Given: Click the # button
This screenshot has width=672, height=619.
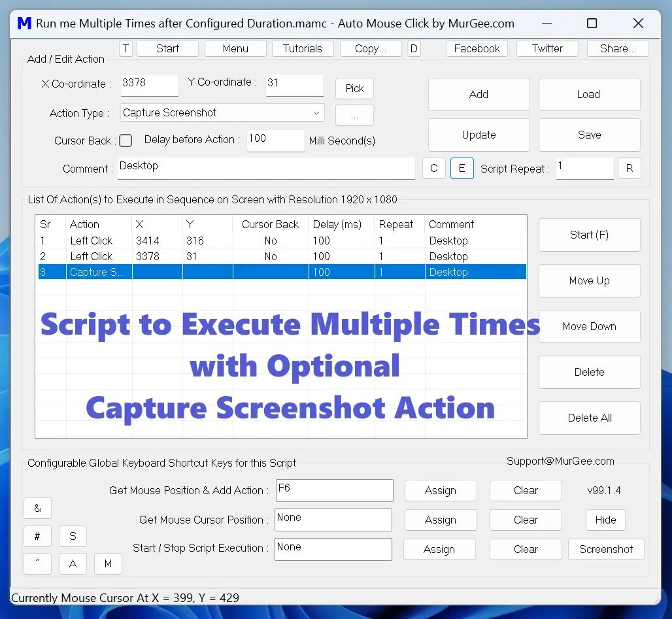Looking at the screenshot, I should [38, 536].
